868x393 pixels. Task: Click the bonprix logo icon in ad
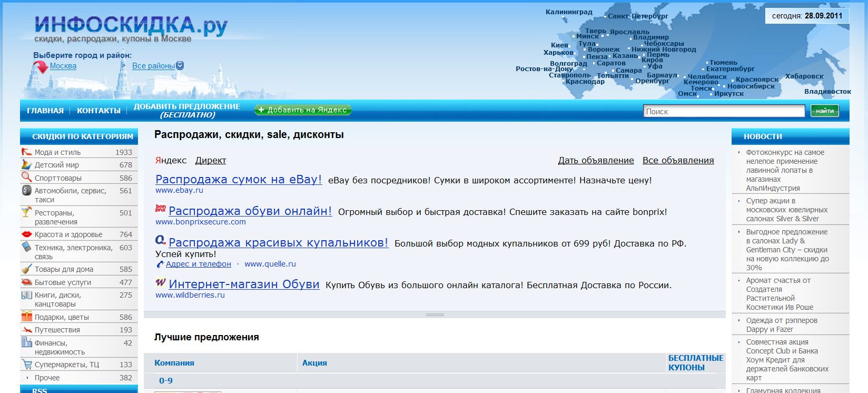(161, 209)
